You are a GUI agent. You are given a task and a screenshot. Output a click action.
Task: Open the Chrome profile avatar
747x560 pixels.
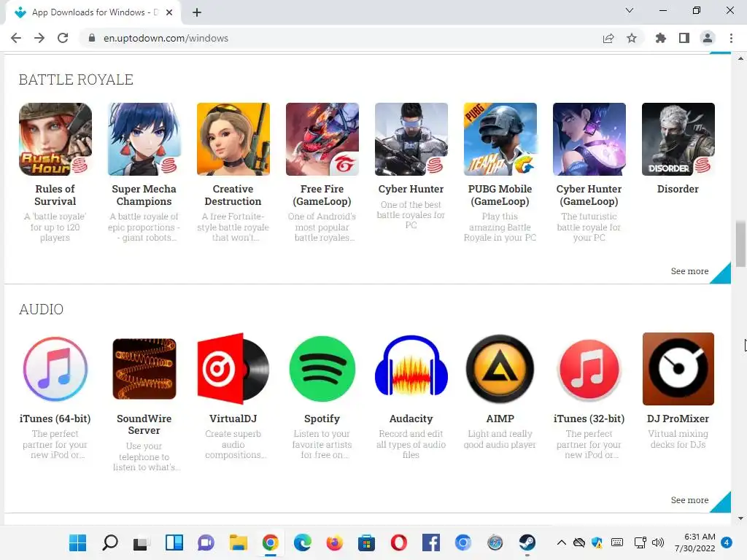click(x=708, y=38)
